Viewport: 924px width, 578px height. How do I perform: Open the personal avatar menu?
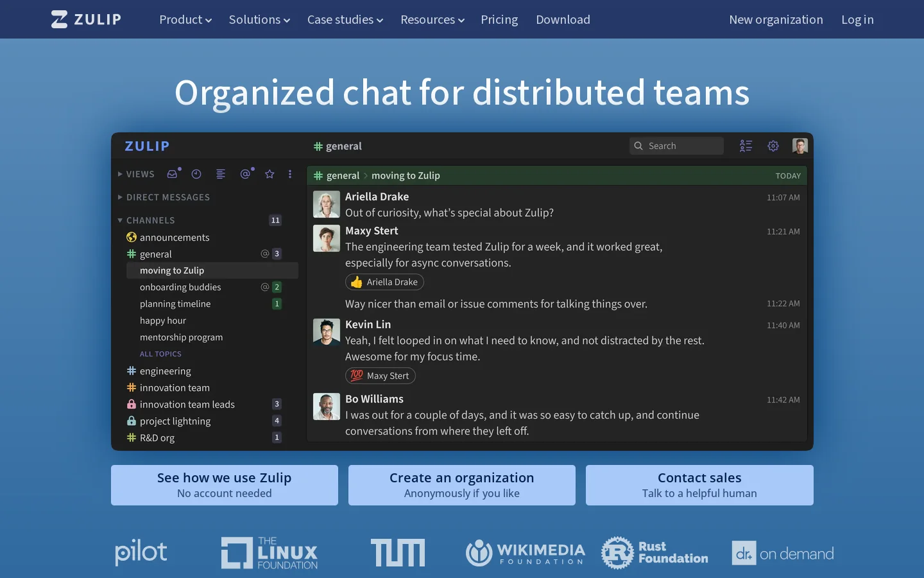[x=800, y=146]
